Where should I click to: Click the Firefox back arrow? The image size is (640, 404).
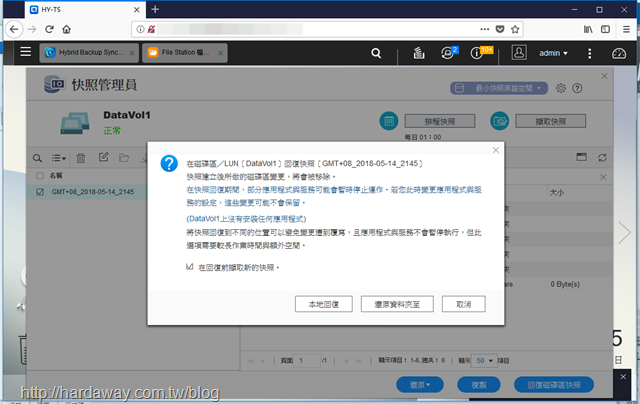click(x=14, y=29)
